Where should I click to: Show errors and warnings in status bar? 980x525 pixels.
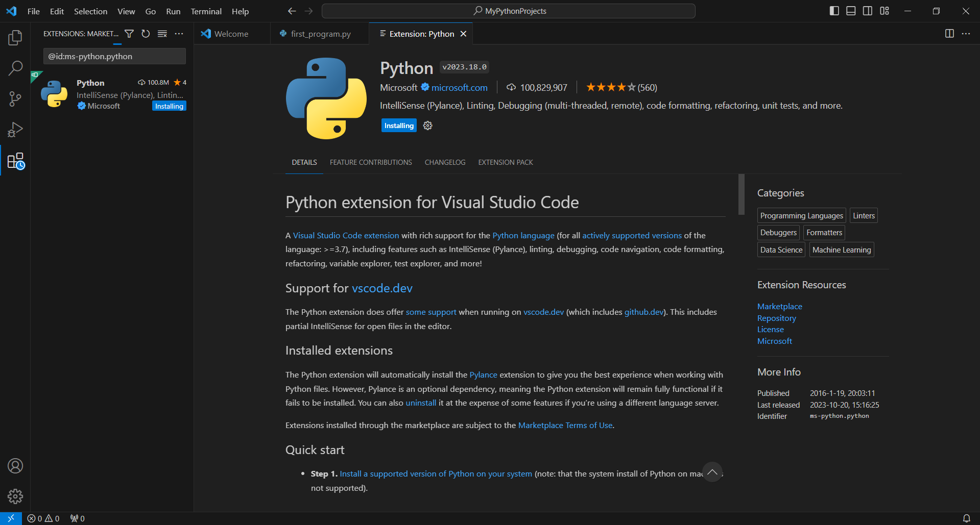coord(43,518)
